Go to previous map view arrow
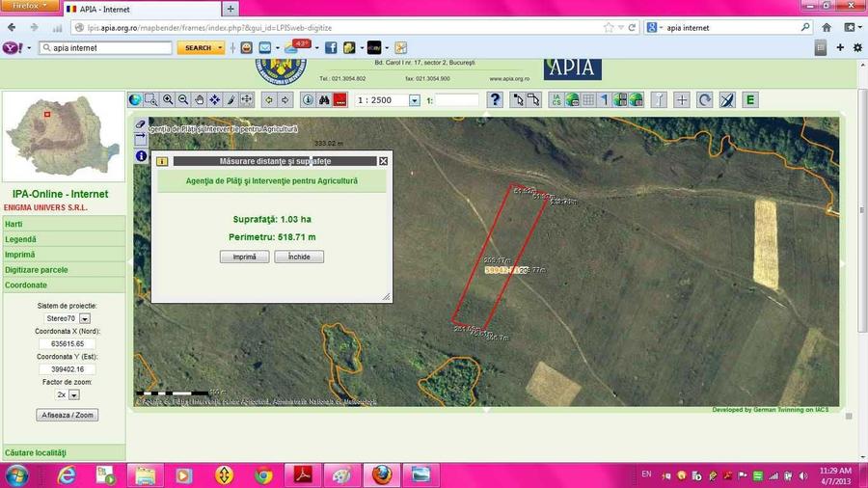The image size is (868, 488). click(x=268, y=99)
